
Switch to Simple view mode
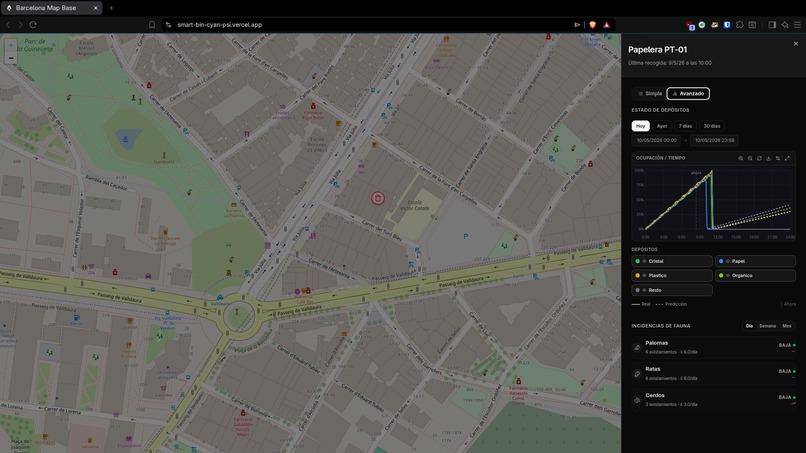pos(650,94)
